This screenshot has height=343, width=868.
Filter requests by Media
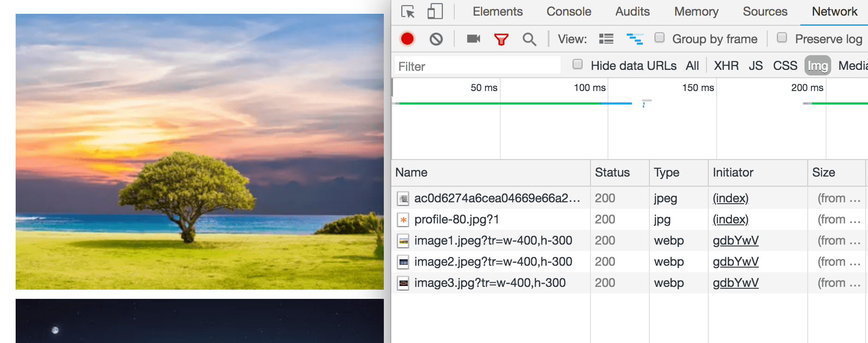(853, 66)
